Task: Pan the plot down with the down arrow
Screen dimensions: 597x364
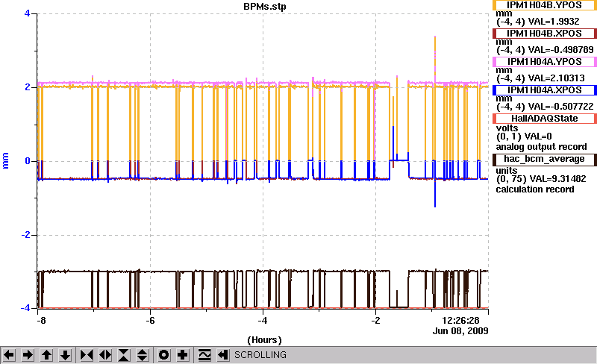Action: 66,355
